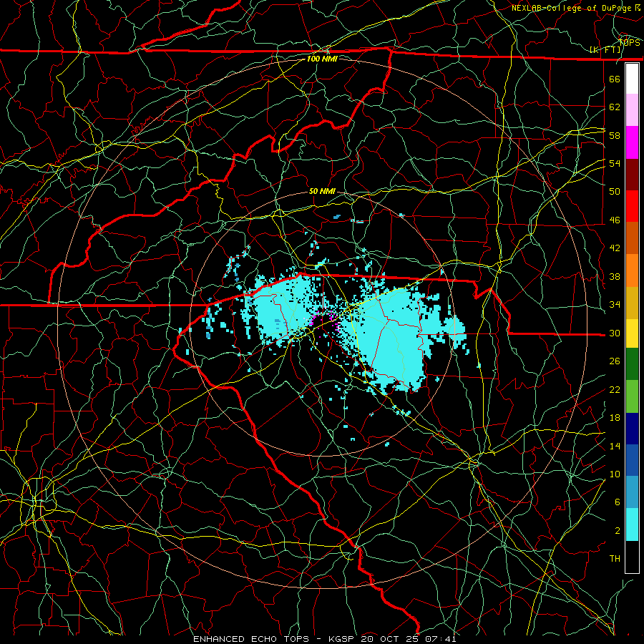
Task: Click the '100 NMI' range ring label
Action: [x=322, y=59]
